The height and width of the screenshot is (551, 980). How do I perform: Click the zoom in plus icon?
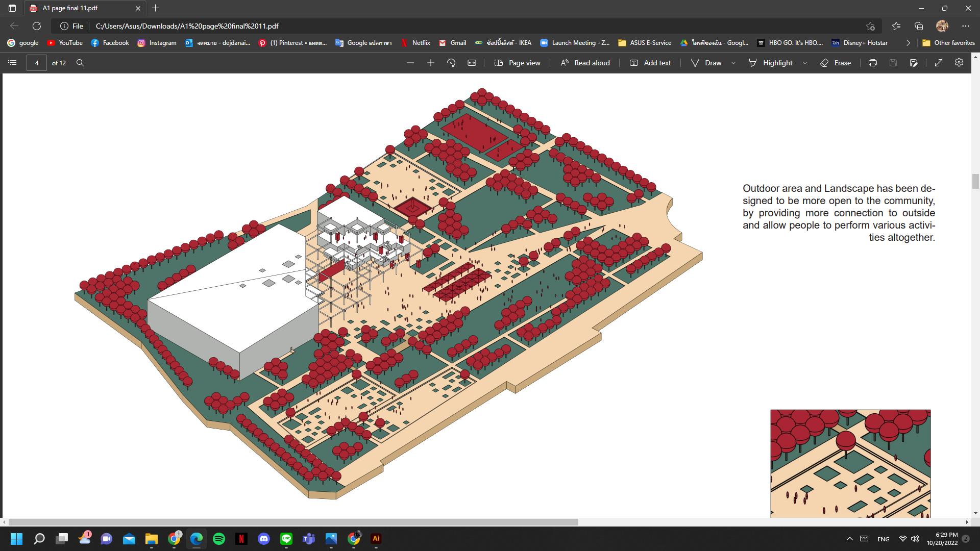pyautogui.click(x=431, y=63)
